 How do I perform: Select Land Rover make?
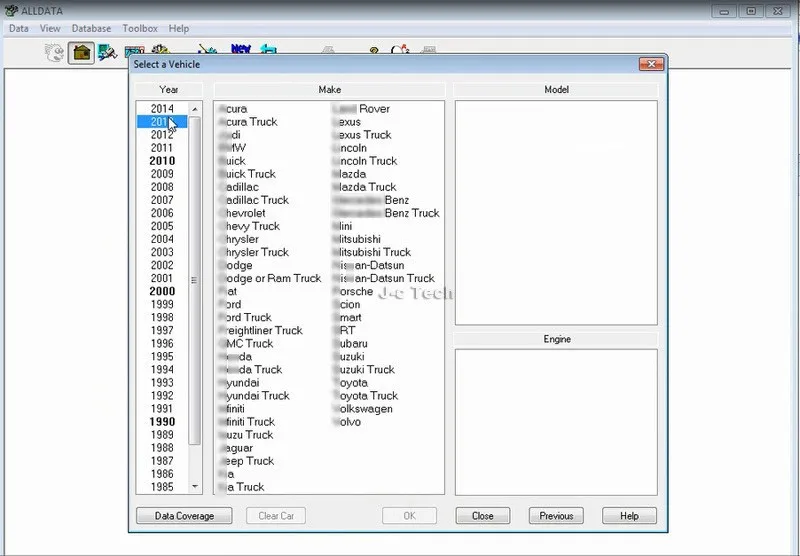(x=362, y=109)
